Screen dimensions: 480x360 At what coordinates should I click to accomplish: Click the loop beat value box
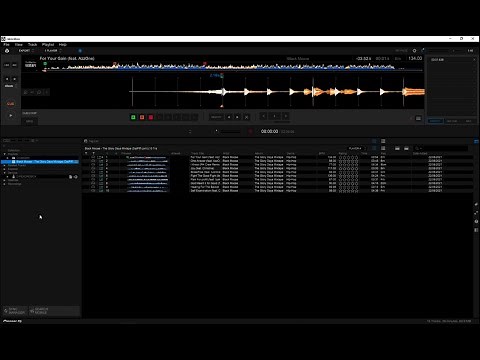(274, 116)
